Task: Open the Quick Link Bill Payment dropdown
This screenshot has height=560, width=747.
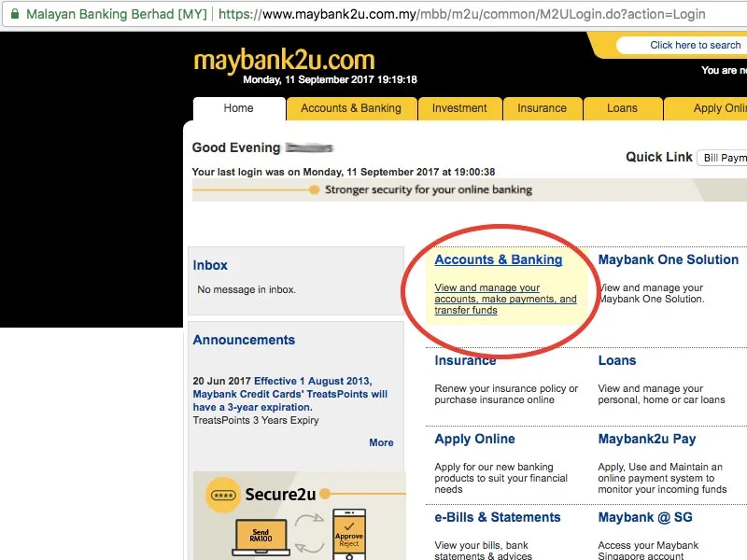Action: pyautogui.click(x=722, y=158)
